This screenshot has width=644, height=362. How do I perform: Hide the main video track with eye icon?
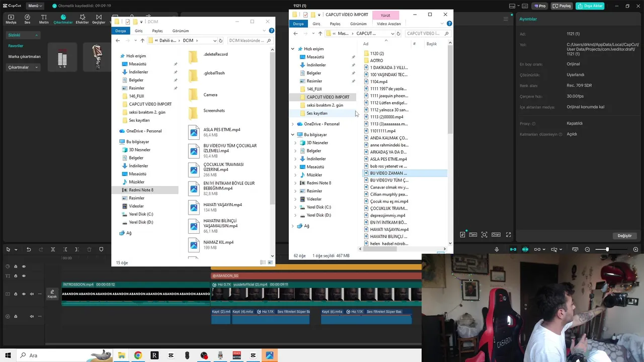(x=24, y=294)
